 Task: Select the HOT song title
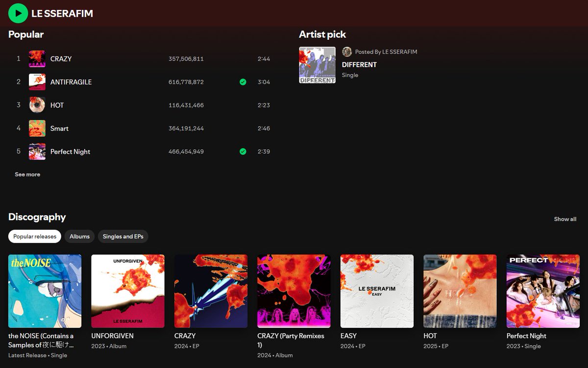[57, 105]
